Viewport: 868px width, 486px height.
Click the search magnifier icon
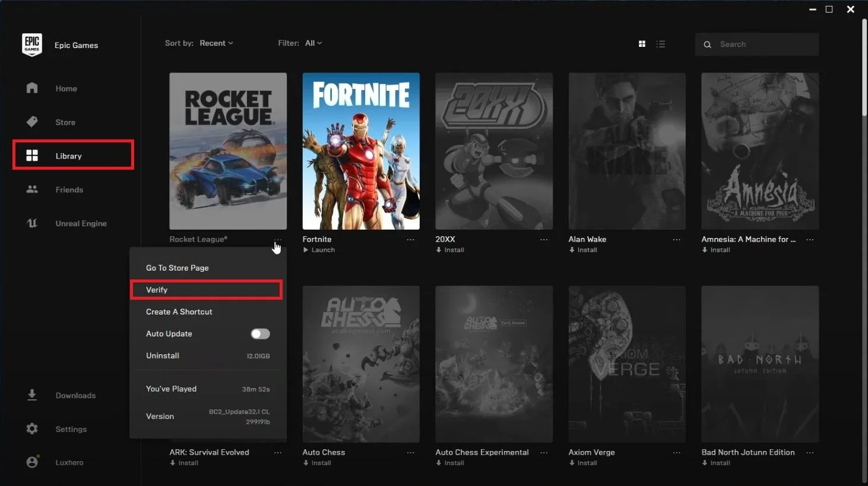click(x=707, y=45)
